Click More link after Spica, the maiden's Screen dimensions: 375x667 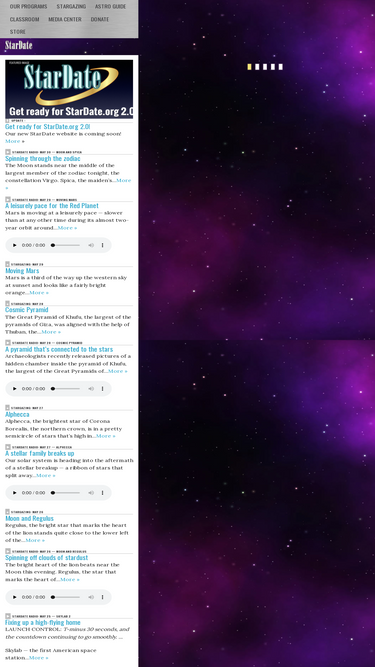123,180
